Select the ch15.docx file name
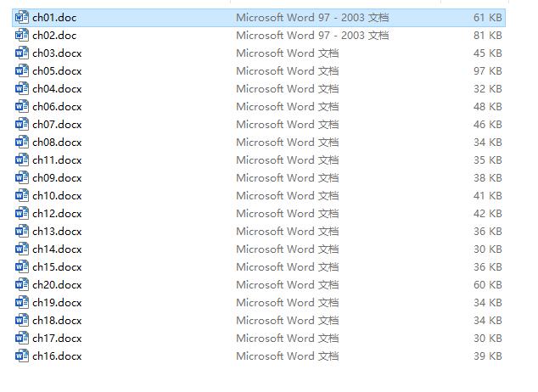Image resolution: width=538 pixels, height=392 pixels. point(57,267)
